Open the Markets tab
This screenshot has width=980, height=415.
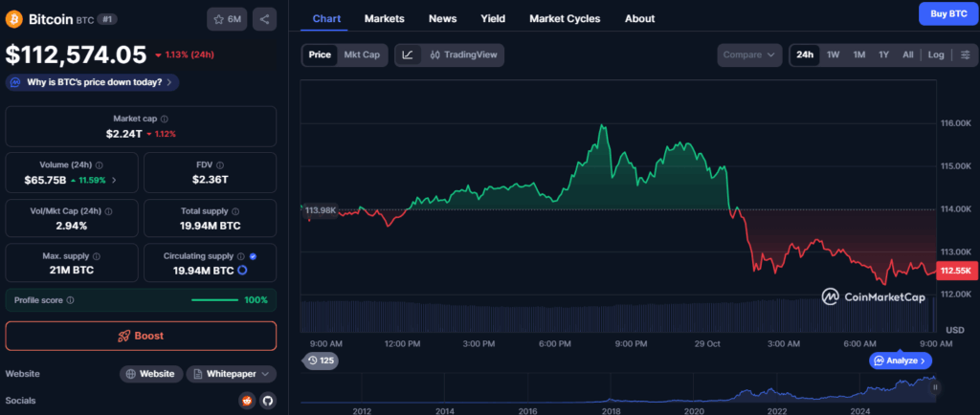(x=385, y=18)
